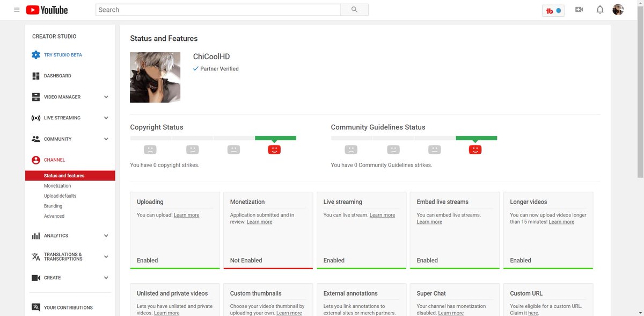This screenshot has height=316, width=644.
Task: Expand the Analytics section
Action: [106, 235]
